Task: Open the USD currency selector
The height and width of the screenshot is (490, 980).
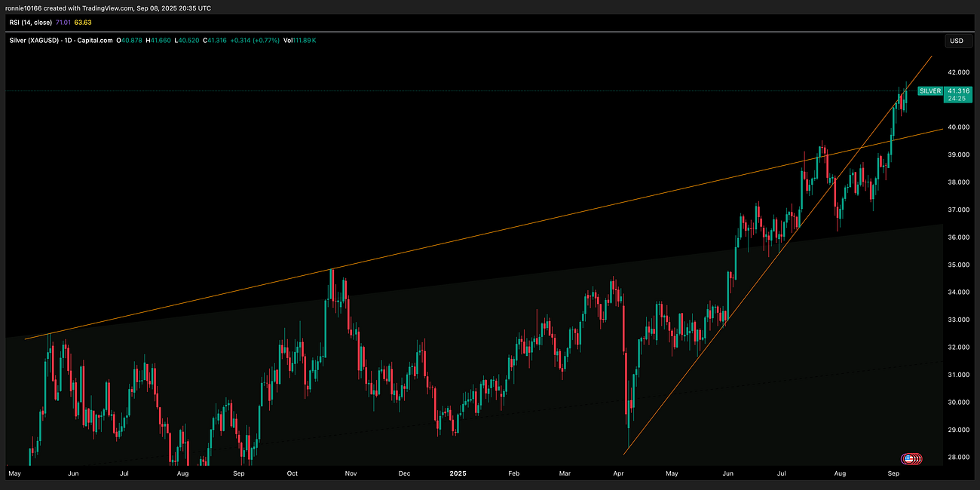Action: coord(957,41)
